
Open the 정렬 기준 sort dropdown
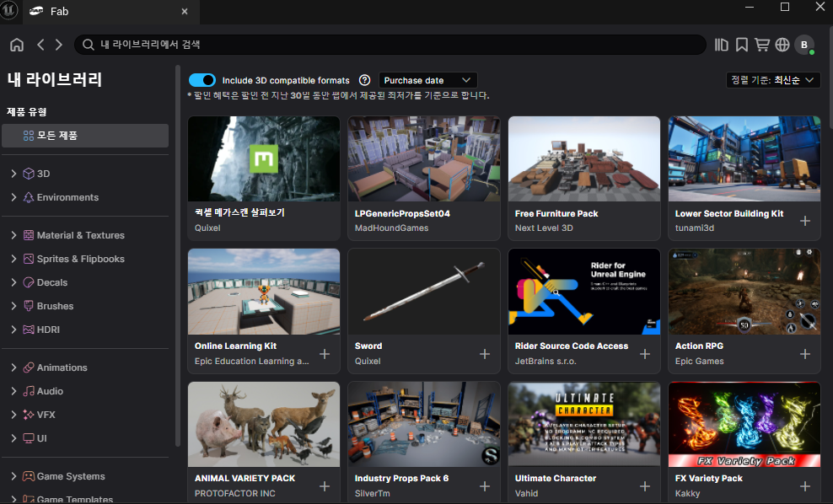[773, 80]
